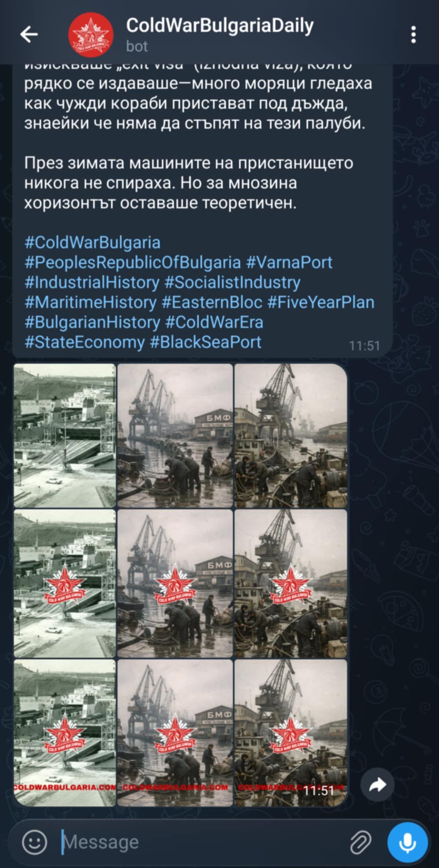Screen dimensions: 439x868
Task: Tap the emoji smiley icon
Action: [34, 841]
